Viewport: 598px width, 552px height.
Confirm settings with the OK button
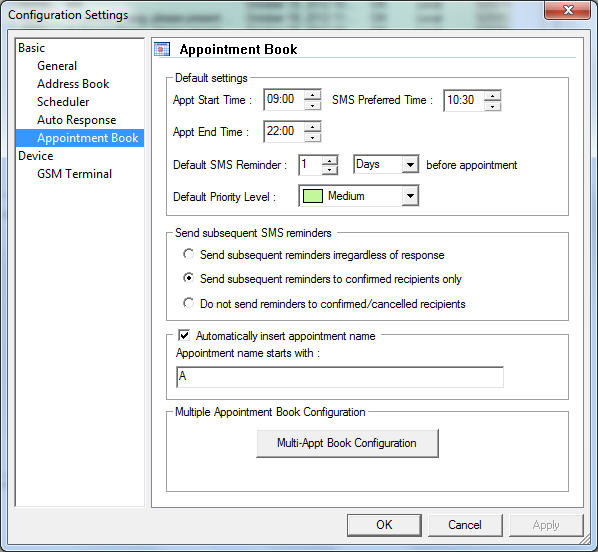pos(384,525)
